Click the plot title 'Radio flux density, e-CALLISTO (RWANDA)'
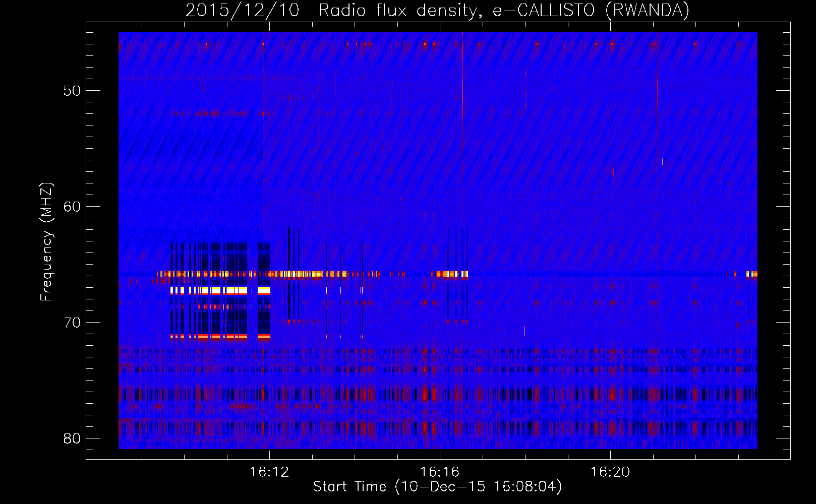 [x=504, y=10]
